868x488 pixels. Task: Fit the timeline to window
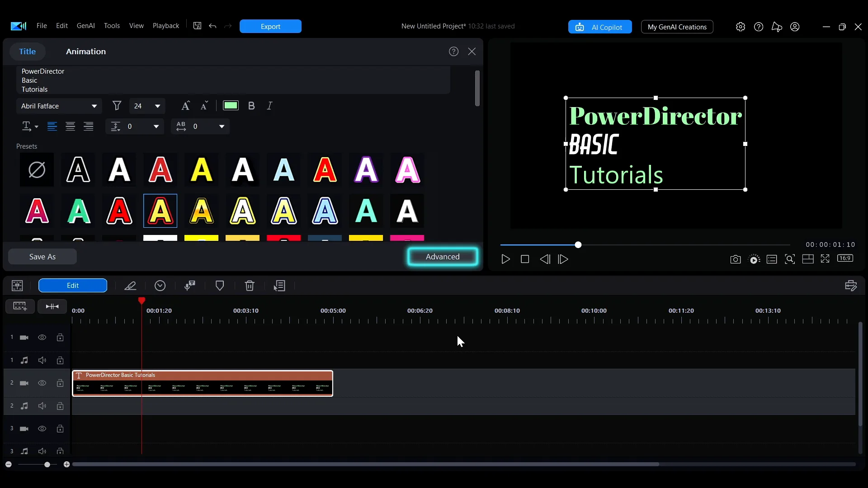(52, 306)
